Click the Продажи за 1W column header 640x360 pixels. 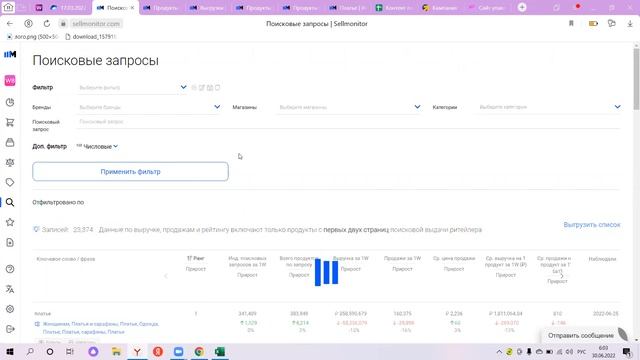point(402,258)
